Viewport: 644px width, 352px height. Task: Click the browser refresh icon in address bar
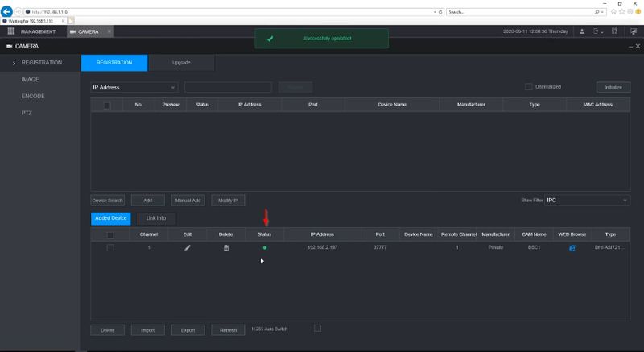(440, 12)
